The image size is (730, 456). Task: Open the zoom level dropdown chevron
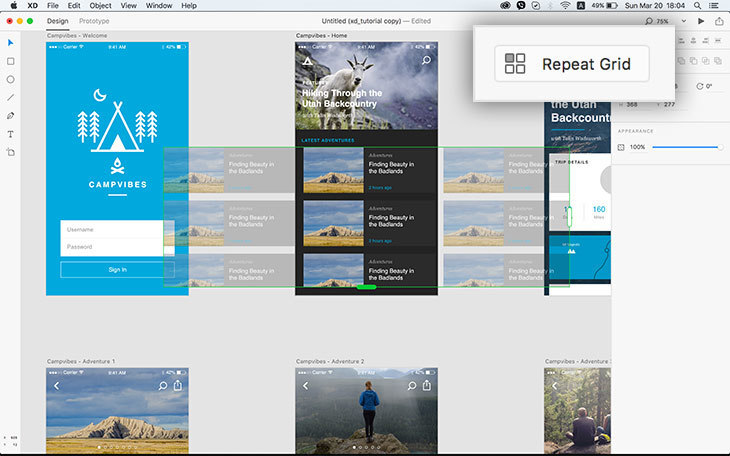(683, 21)
